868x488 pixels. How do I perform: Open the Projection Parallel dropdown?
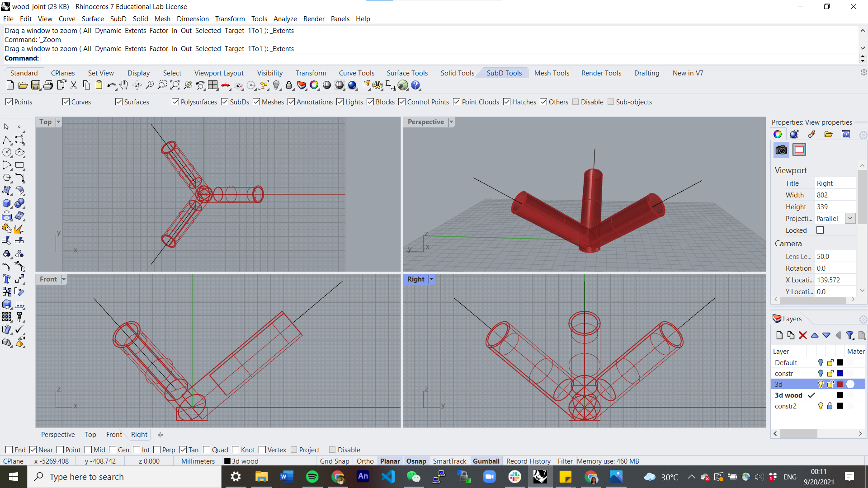click(x=850, y=219)
